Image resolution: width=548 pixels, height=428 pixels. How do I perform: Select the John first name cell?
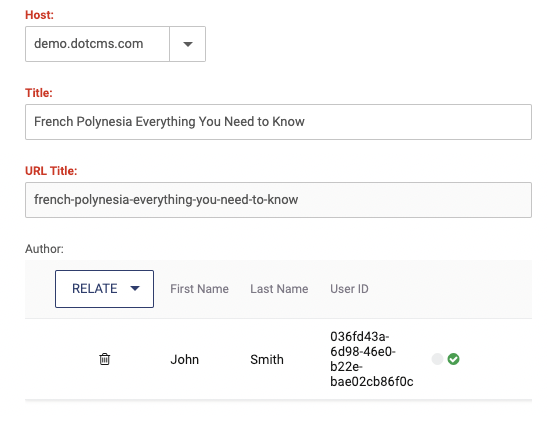coord(185,360)
